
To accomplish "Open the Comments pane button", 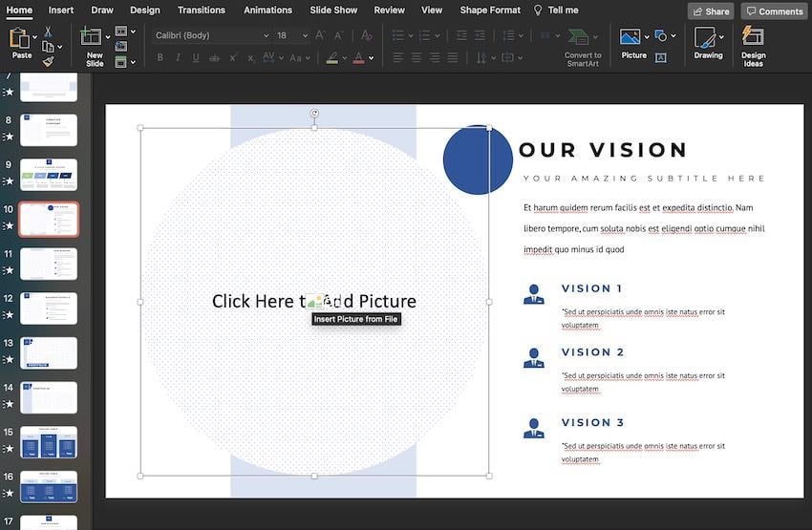I will 774,11.
